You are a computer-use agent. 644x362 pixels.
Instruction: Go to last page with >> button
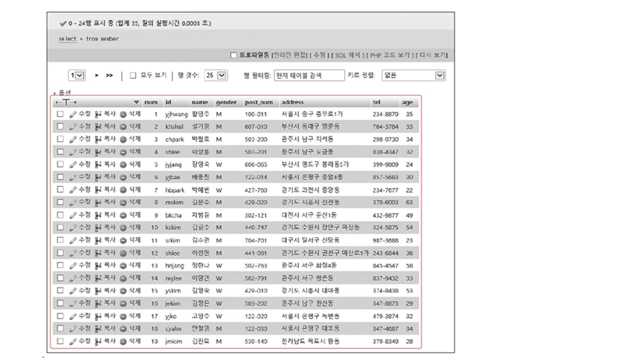[109, 75]
